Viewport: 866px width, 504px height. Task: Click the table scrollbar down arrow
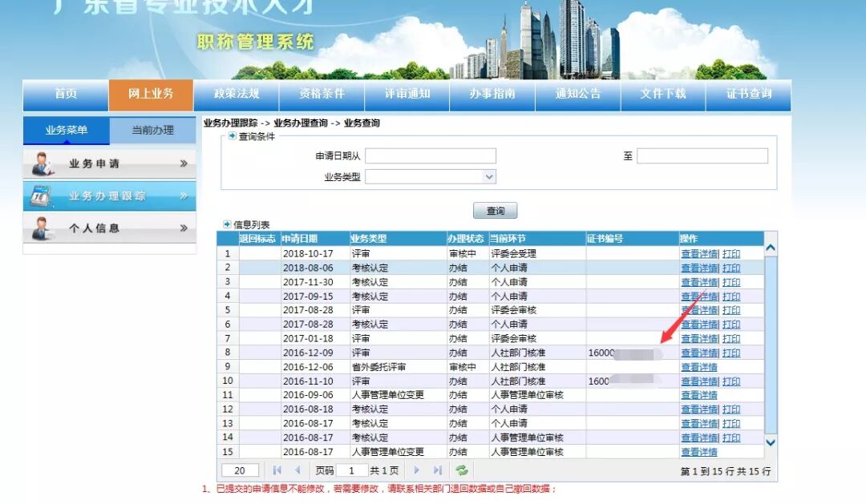pyautogui.click(x=770, y=442)
